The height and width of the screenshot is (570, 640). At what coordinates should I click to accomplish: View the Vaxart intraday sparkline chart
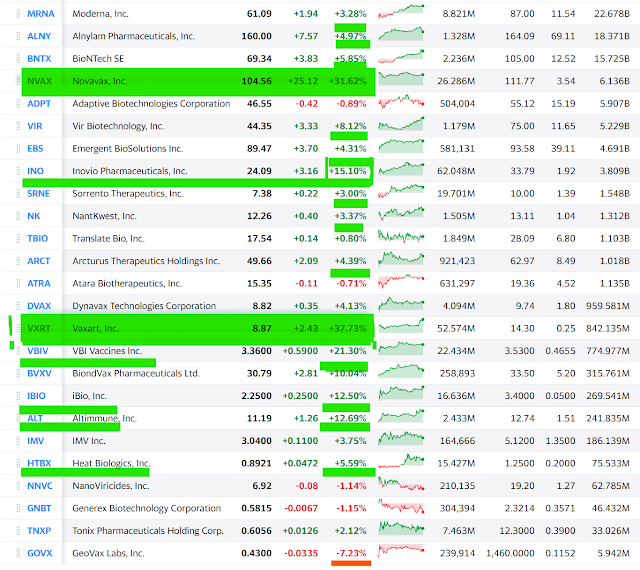point(401,326)
